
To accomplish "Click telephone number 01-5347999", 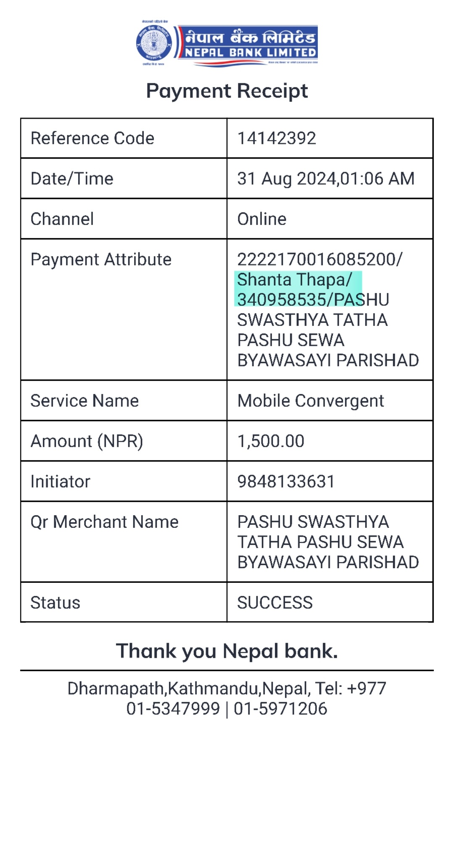I will pyautogui.click(x=173, y=709).
